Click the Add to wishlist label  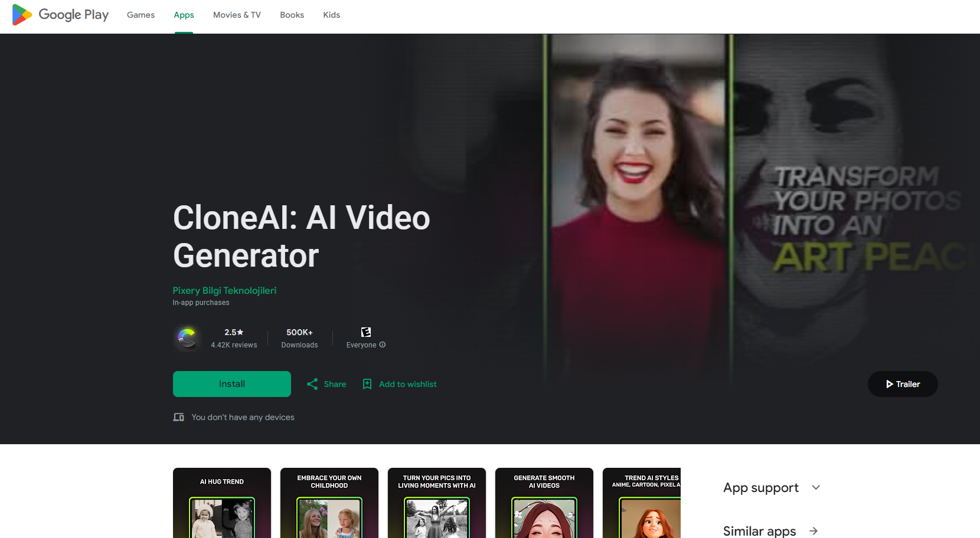coord(408,384)
